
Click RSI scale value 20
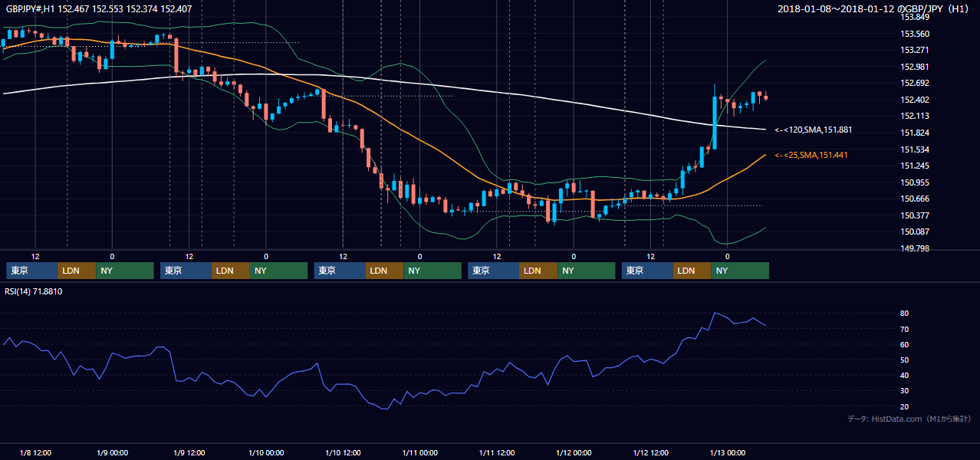point(905,406)
